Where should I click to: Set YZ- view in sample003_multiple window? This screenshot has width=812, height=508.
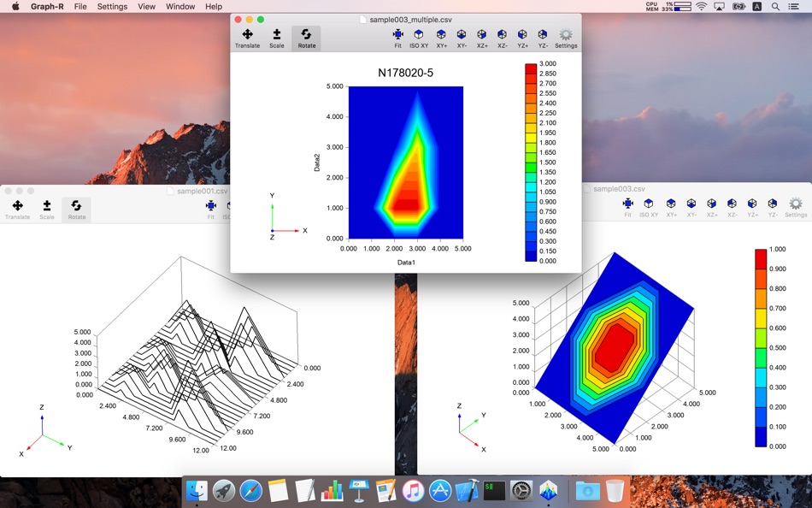point(543,38)
